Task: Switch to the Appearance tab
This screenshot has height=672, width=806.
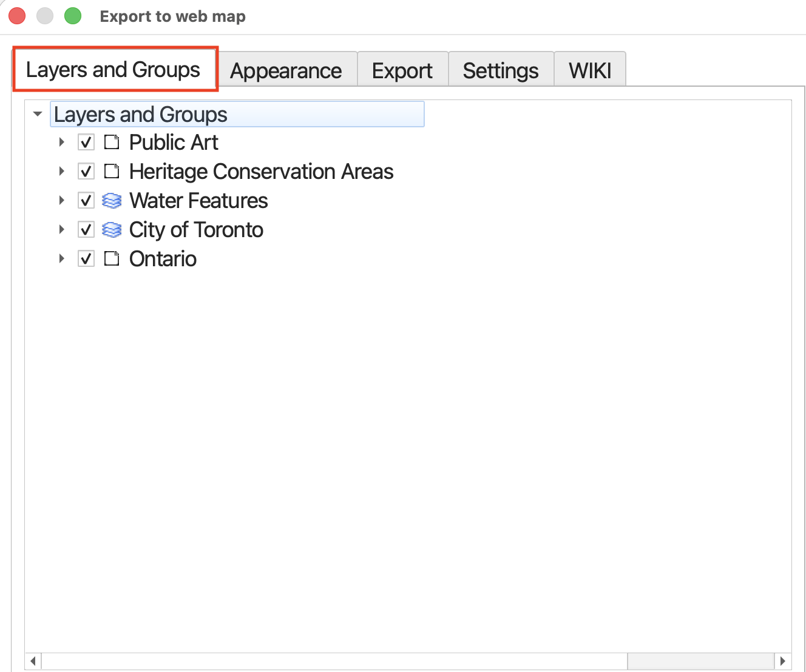Action: pyautogui.click(x=286, y=71)
